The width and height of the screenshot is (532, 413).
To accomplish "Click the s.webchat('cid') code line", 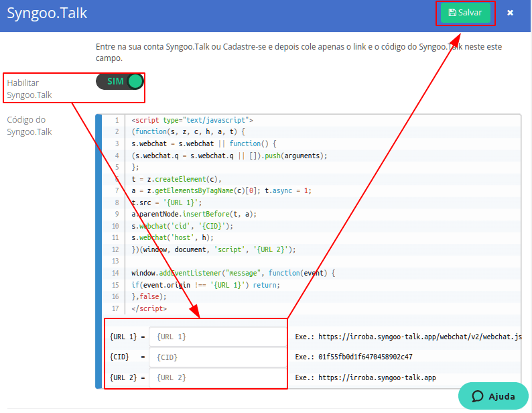I will click(182, 226).
